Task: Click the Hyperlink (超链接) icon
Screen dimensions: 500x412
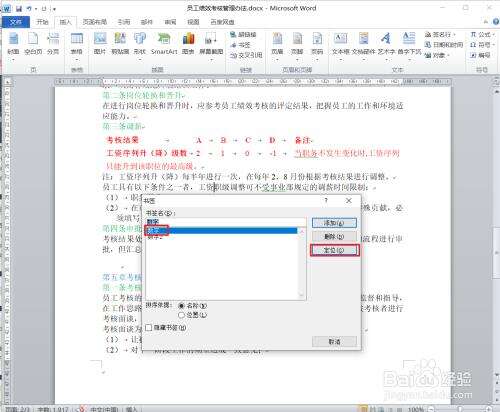Action: tap(243, 34)
